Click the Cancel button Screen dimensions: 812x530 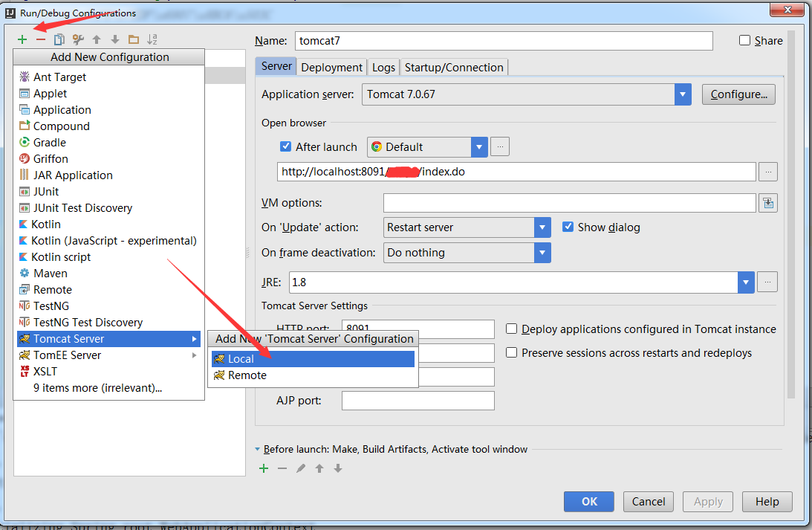649,502
